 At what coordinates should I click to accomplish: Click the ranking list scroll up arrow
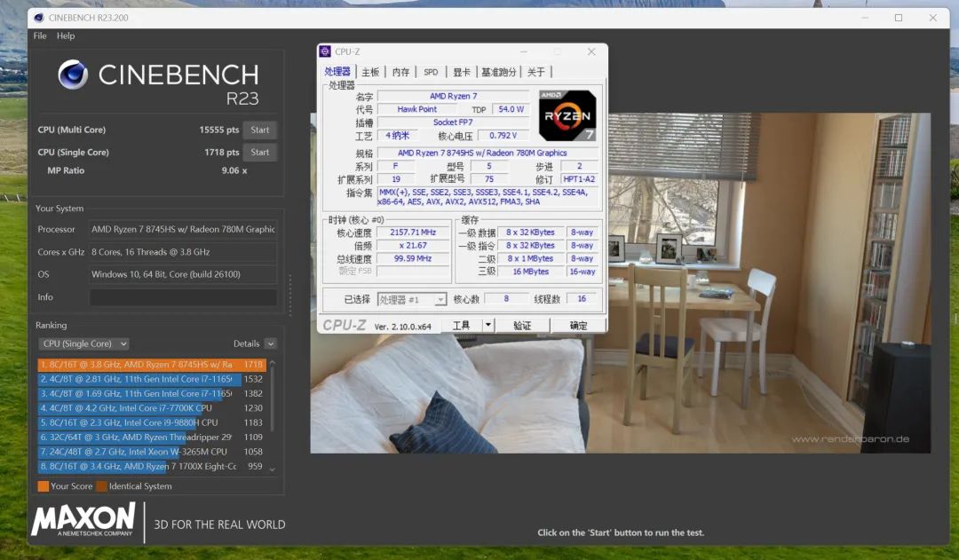pyautogui.click(x=273, y=362)
